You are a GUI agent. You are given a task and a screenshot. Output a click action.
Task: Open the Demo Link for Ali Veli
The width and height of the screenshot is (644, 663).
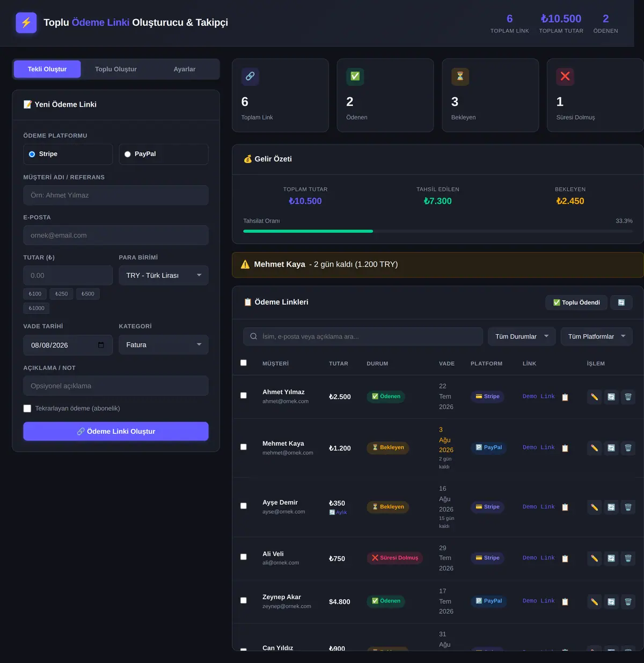point(539,558)
